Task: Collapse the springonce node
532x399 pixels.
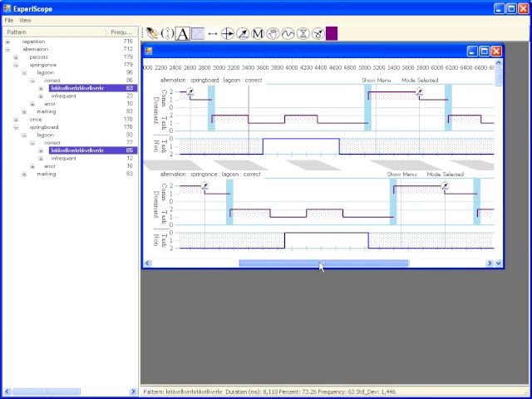Action: [16, 65]
